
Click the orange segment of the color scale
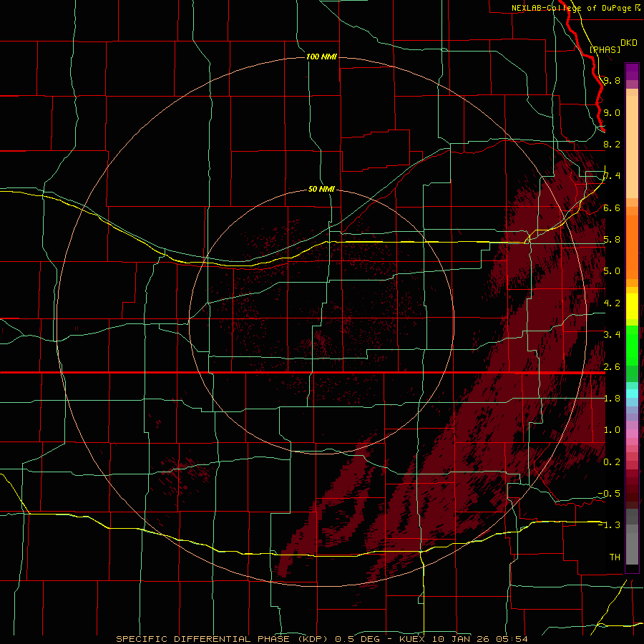(x=632, y=246)
